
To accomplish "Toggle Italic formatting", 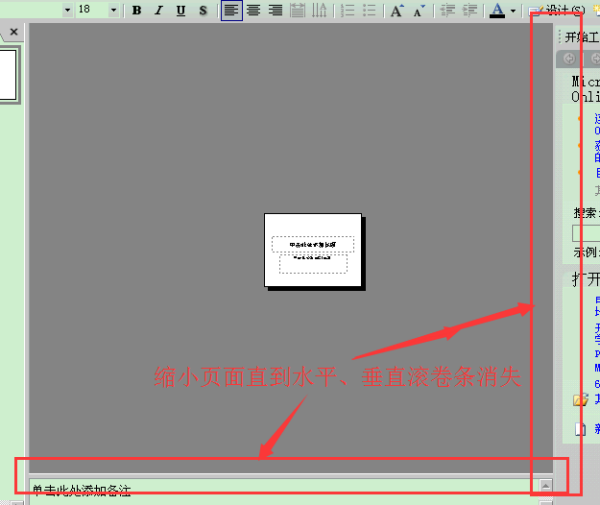I will click(159, 10).
